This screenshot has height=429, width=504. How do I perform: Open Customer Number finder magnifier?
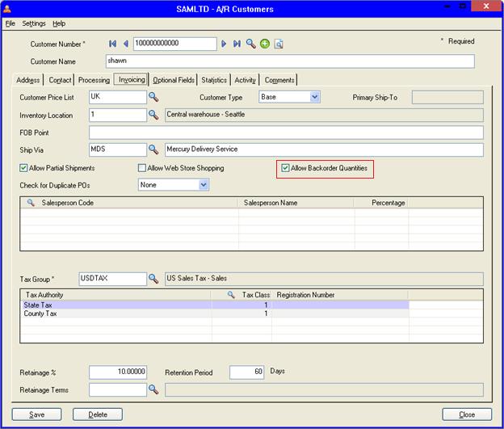(x=250, y=44)
